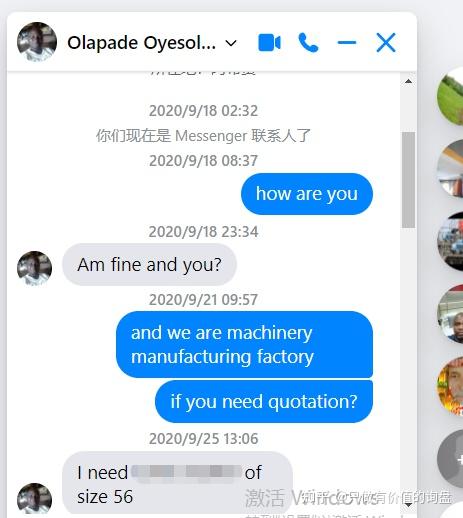The height and width of the screenshot is (518, 463).
Task: Click scrollbar up arrow in chat
Action: tap(408, 81)
